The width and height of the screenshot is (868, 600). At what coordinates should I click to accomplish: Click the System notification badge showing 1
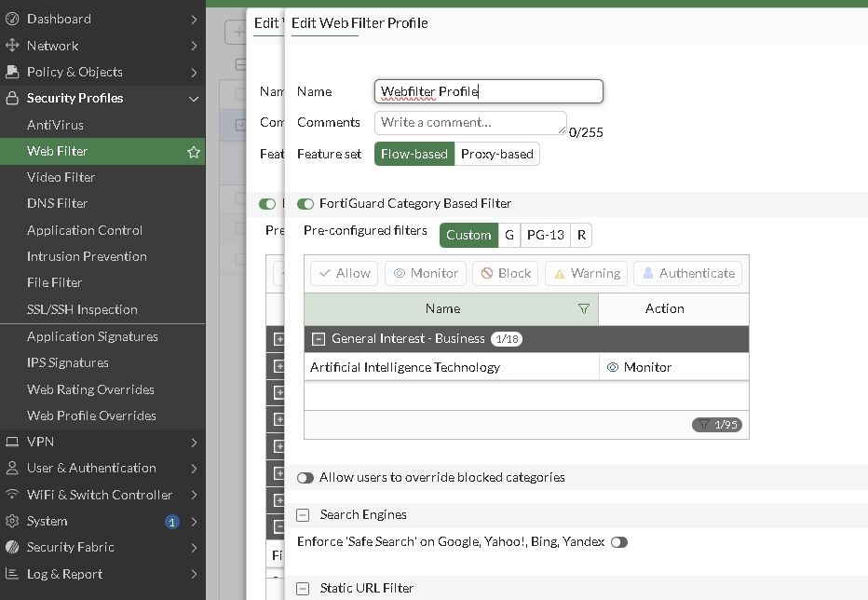pos(172,522)
